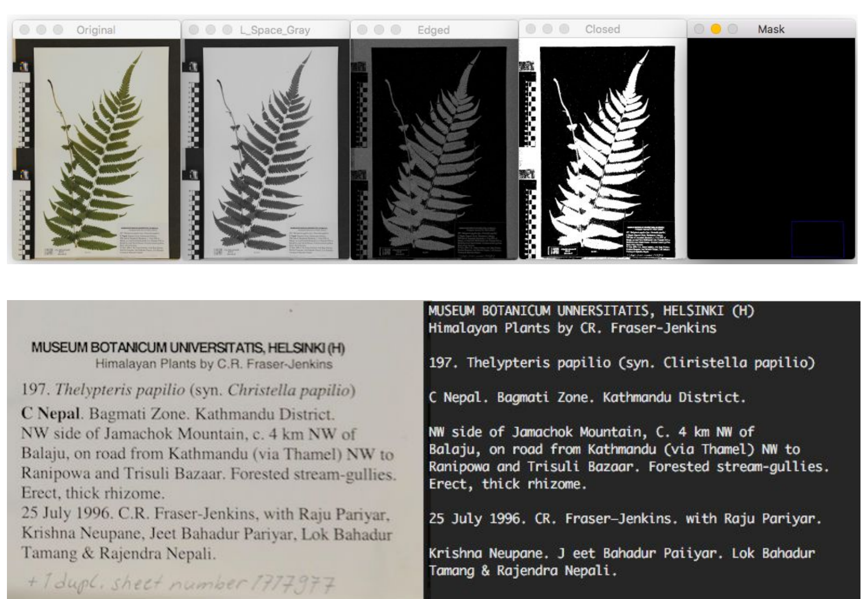Minimize the Edged window
868x599 pixels.
(379, 29)
